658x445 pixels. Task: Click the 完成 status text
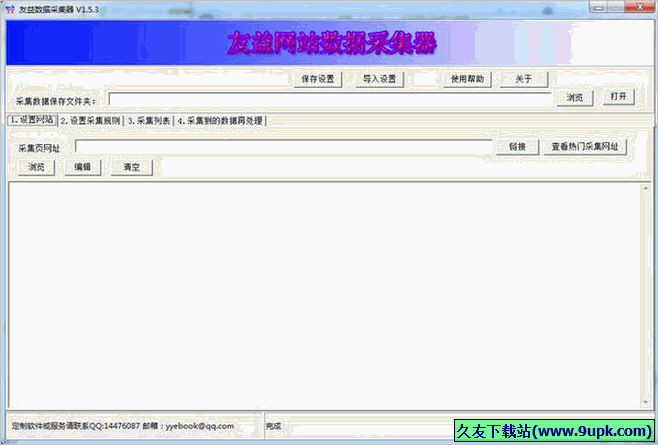point(273,426)
